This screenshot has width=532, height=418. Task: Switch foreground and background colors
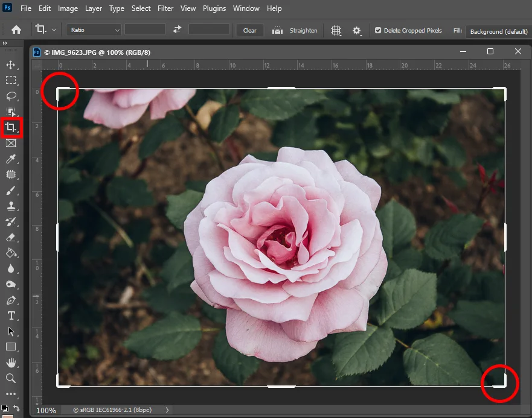[16, 408]
